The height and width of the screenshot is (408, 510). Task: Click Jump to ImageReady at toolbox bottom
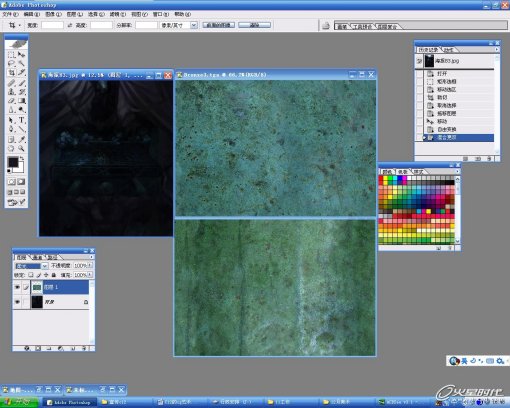pos(16,202)
